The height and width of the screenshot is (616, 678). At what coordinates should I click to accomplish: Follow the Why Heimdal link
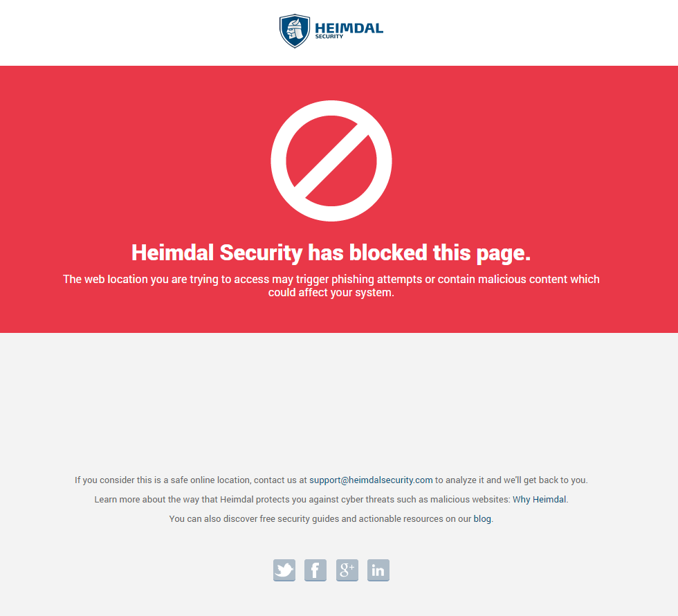pyautogui.click(x=539, y=499)
